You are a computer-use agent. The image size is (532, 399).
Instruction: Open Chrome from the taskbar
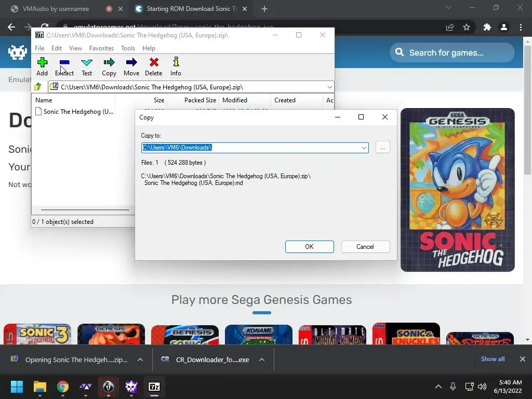pyautogui.click(x=63, y=387)
